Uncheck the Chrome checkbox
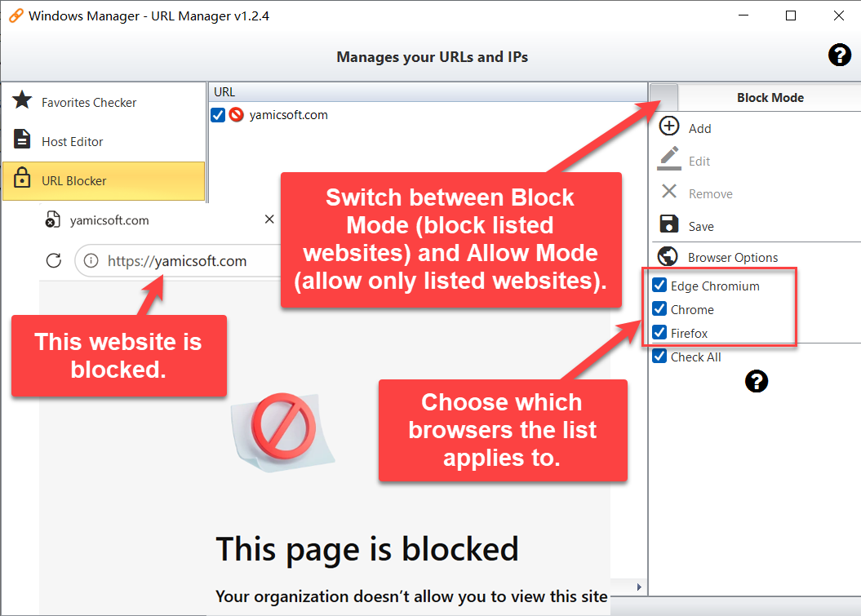This screenshot has width=861, height=616. click(x=659, y=308)
